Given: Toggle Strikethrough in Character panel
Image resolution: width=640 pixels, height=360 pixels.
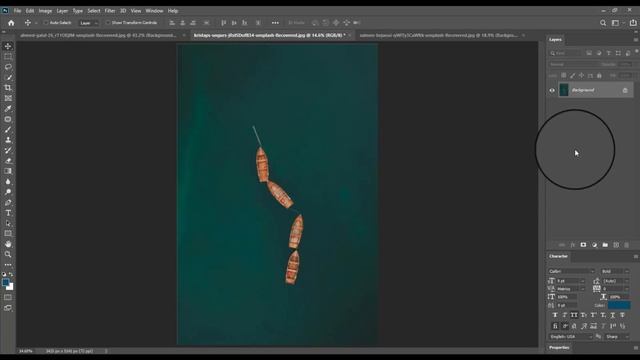Looking at the screenshot, I should point(622,315).
